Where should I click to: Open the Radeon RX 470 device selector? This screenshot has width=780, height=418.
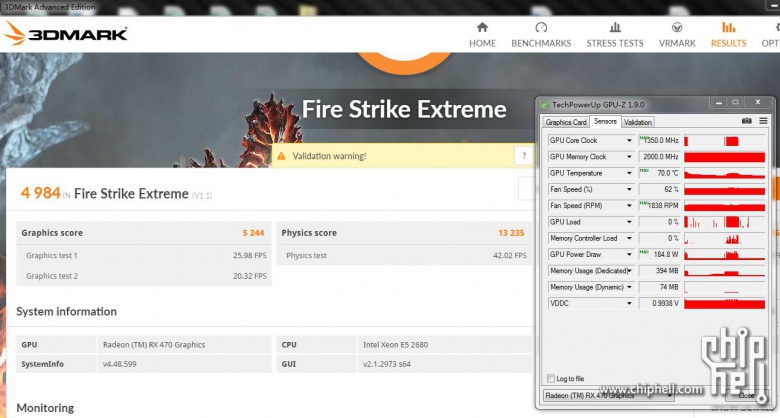608,396
